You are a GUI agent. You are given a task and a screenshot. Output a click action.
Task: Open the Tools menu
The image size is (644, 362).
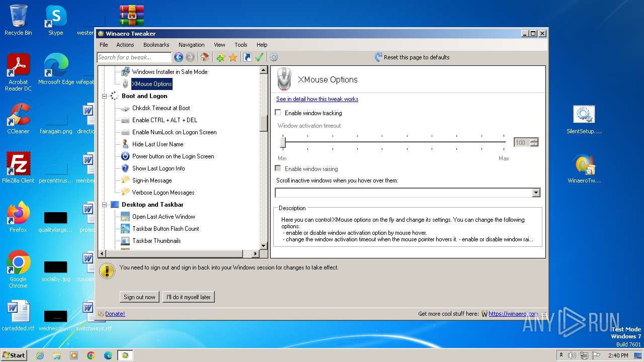click(241, 45)
